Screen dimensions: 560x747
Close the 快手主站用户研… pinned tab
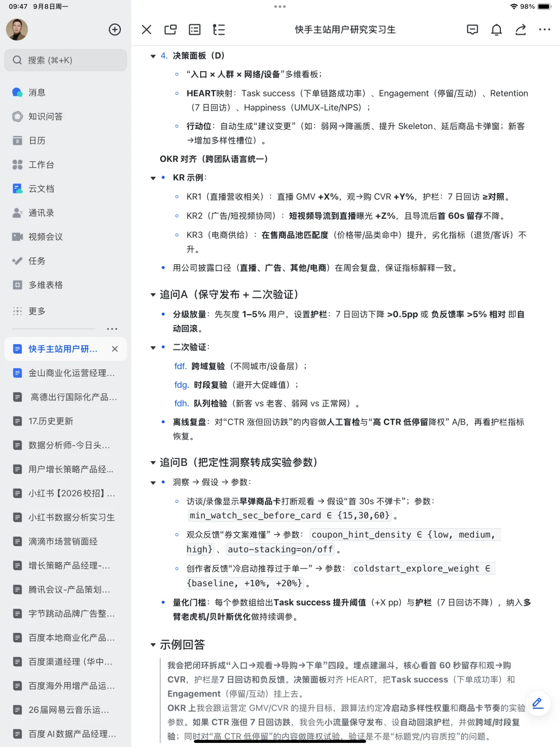115,349
